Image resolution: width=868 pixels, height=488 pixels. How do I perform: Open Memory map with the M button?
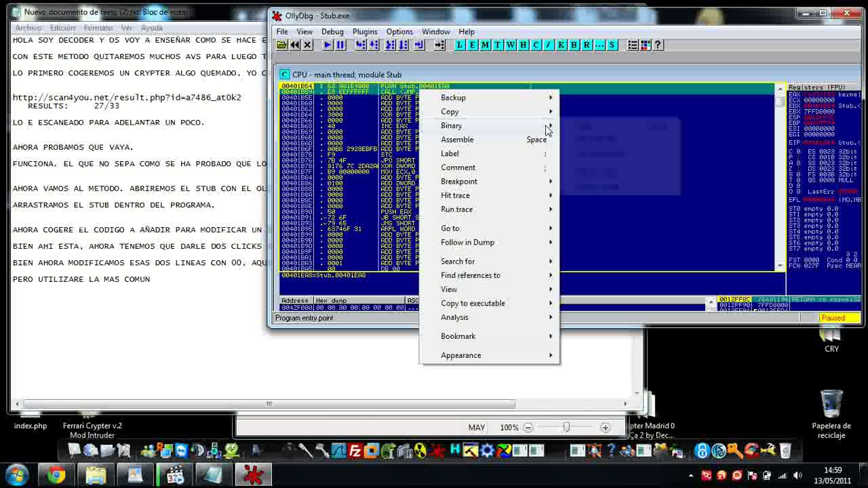pos(485,45)
